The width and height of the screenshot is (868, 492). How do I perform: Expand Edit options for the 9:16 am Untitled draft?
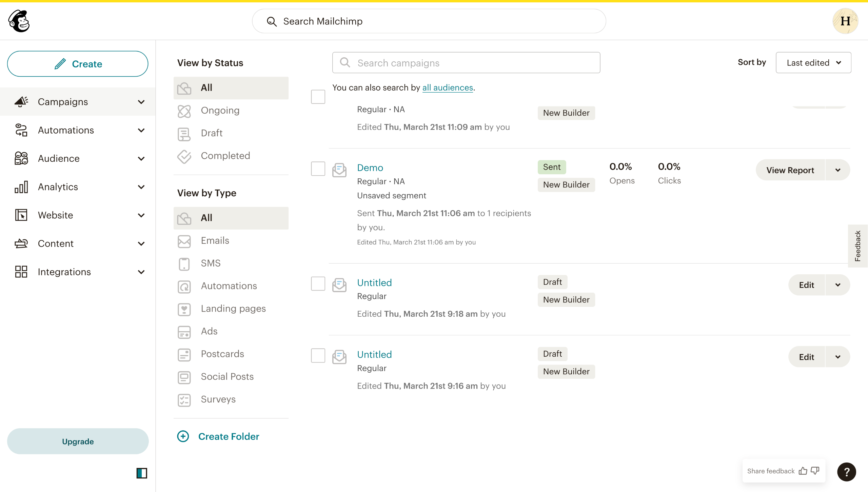pyautogui.click(x=838, y=357)
